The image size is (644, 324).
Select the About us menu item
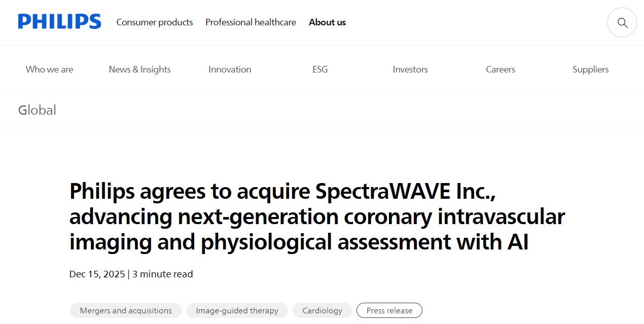pyautogui.click(x=327, y=22)
